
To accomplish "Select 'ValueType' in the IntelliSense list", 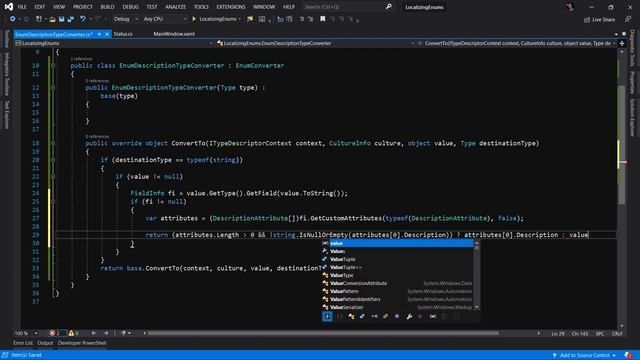I will point(398,275).
